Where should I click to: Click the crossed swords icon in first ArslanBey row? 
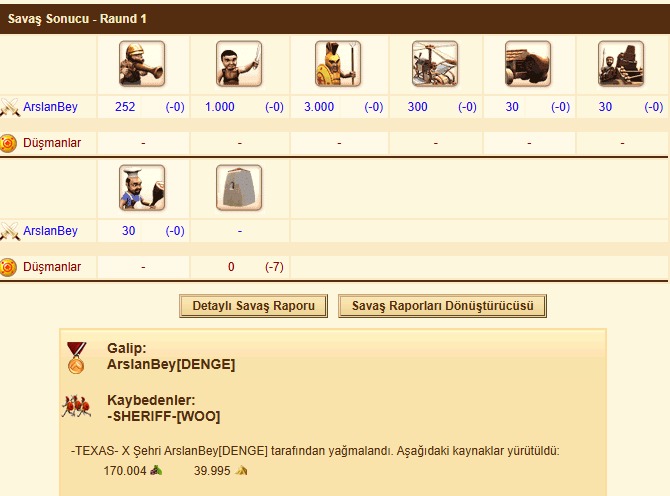pyautogui.click(x=9, y=107)
